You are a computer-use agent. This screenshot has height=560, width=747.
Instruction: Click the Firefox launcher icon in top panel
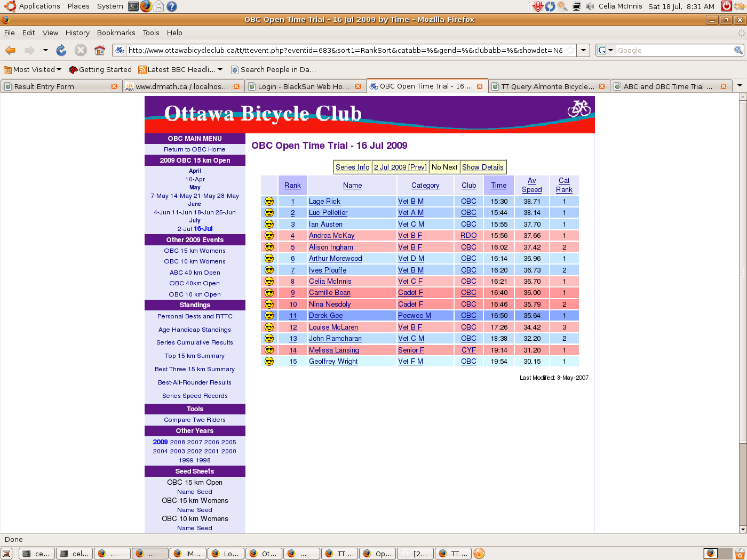[x=146, y=6]
